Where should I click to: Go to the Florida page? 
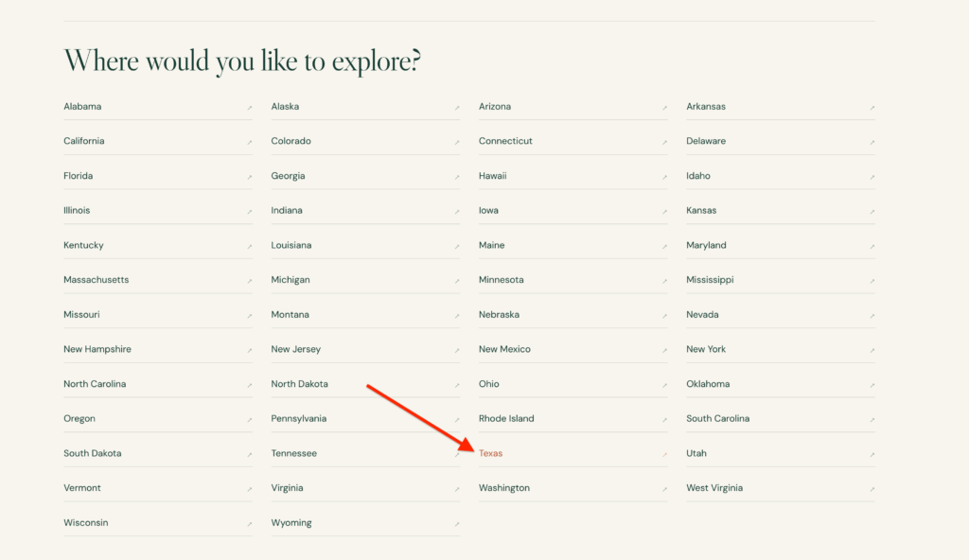[79, 176]
